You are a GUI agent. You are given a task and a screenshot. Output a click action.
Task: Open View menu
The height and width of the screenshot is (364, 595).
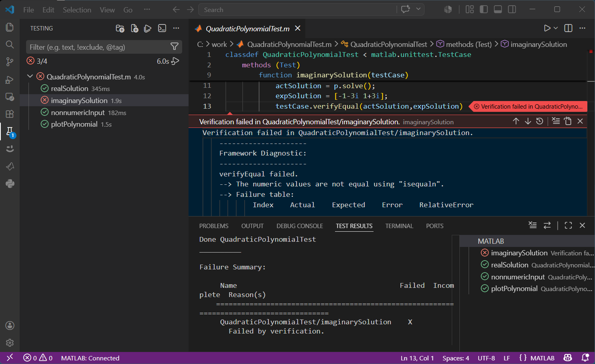(107, 10)
